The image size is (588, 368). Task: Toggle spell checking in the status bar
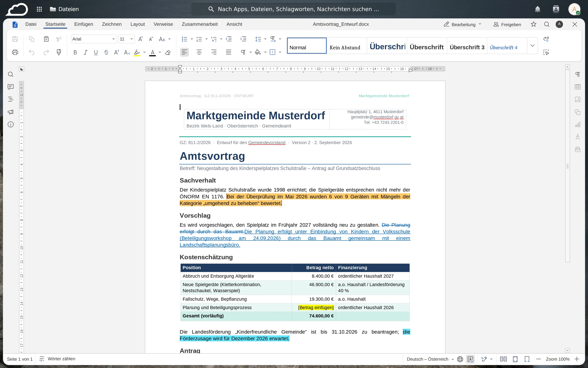(470, 359)
